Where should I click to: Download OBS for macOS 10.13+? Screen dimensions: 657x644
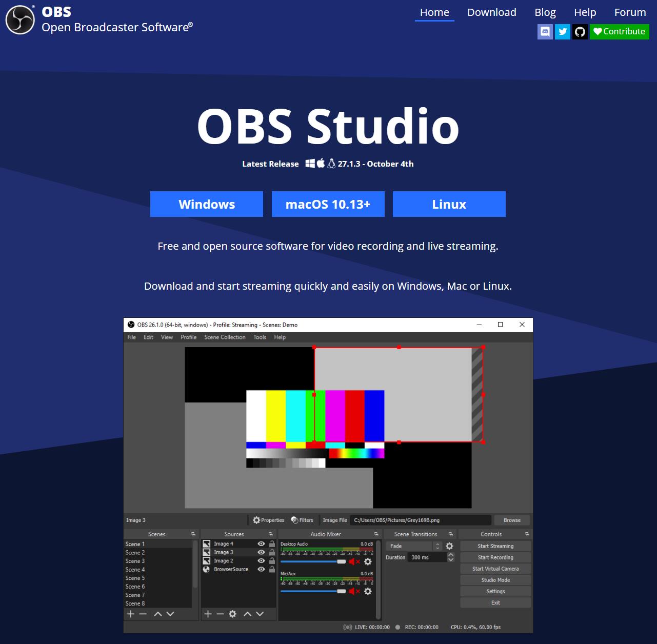click(328, 204)
